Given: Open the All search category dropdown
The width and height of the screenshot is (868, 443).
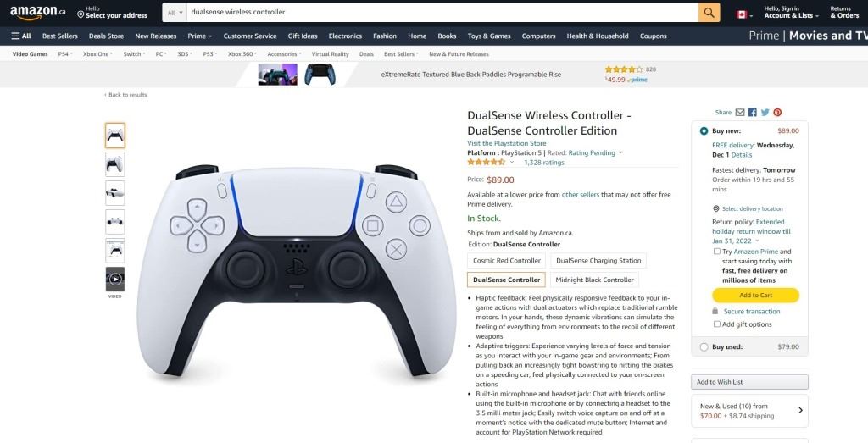Looking at the screenshot, I should (175, 12).
